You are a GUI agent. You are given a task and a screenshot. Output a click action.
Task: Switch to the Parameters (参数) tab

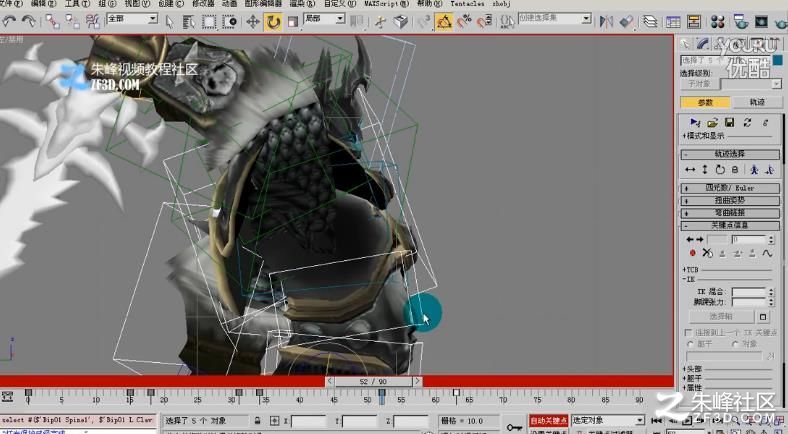tap(705, 102)
